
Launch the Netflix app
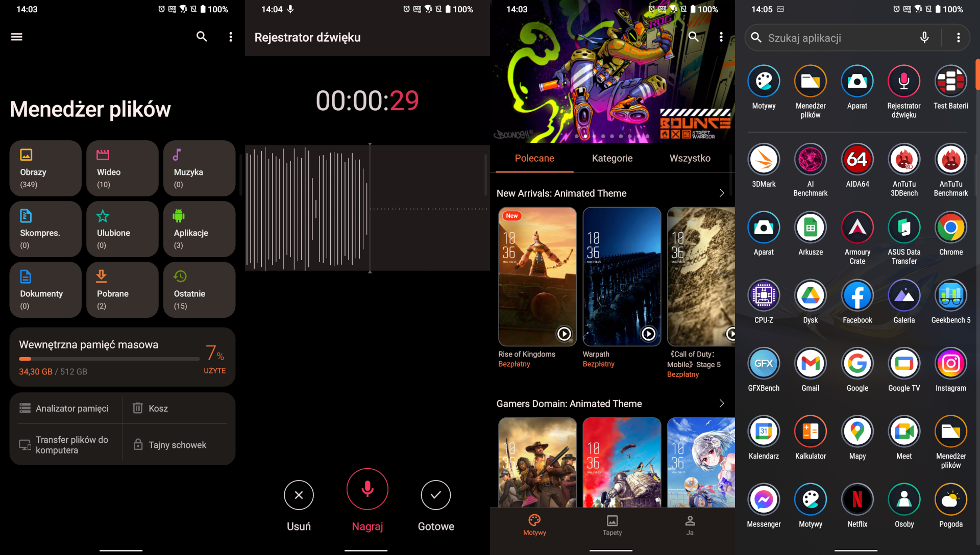tap(857, 499)
